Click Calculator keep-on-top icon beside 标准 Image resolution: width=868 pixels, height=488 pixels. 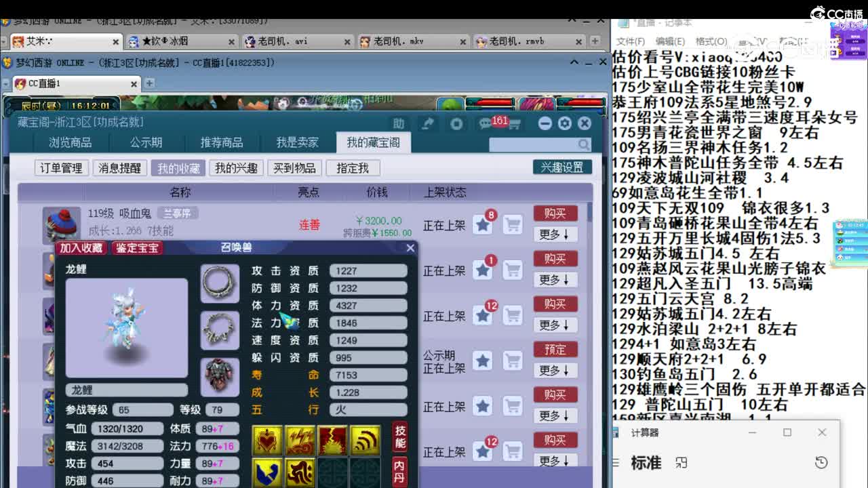click(682, 462)
